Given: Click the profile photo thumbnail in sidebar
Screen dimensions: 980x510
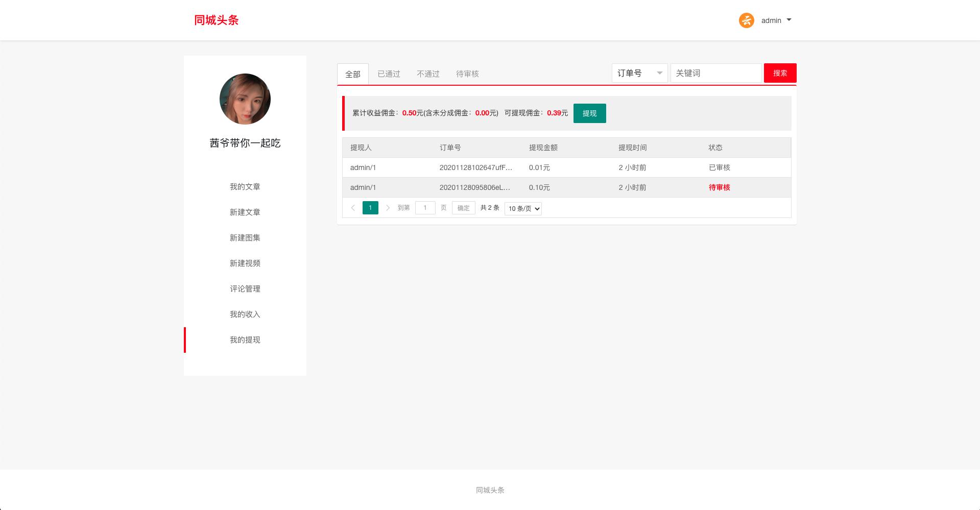Looking at the screenshot, I should [245, 99].
